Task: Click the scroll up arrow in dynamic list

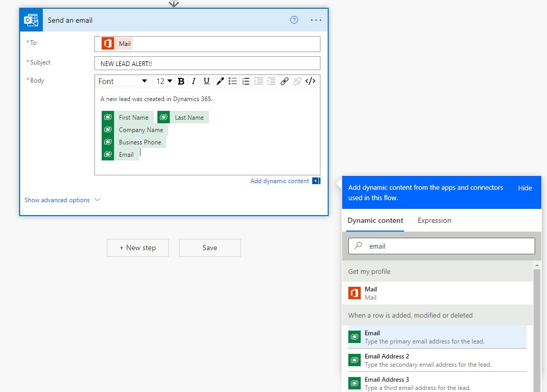Action: coord(537,266)
